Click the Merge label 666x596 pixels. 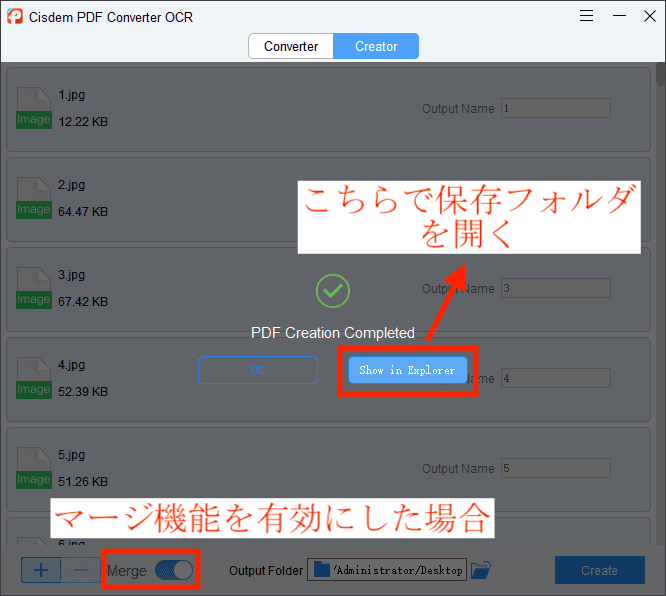click(x=127, y=571)
